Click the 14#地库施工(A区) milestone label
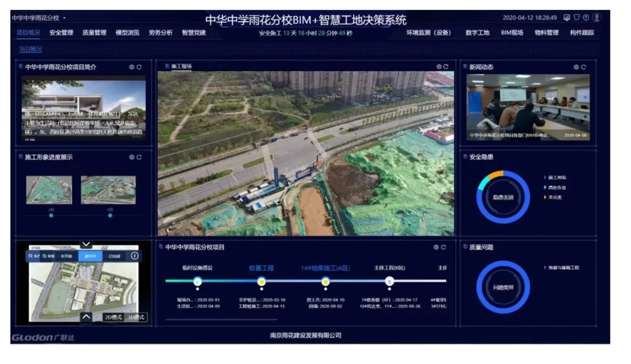Image resolution: width=631 pixels, height=364 pixels. pyautogui.click(x=325, y=268)
